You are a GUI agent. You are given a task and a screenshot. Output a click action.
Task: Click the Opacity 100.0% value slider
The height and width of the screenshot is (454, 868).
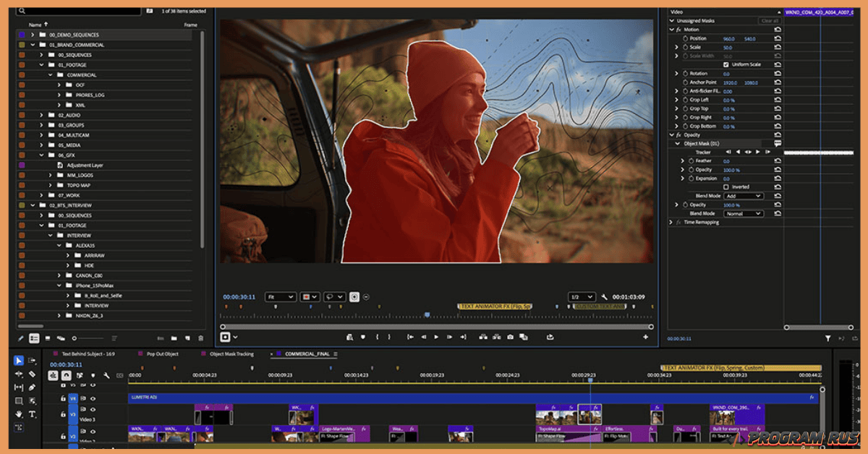coord(731,168)
